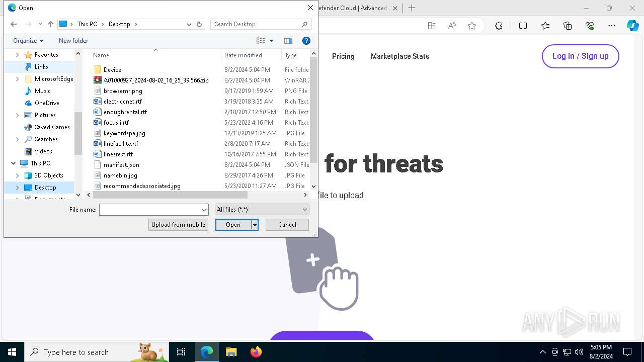The height and width of the screenshot is (362, 644).
Task: Open Windows Start menu
Action: (12, 352)
